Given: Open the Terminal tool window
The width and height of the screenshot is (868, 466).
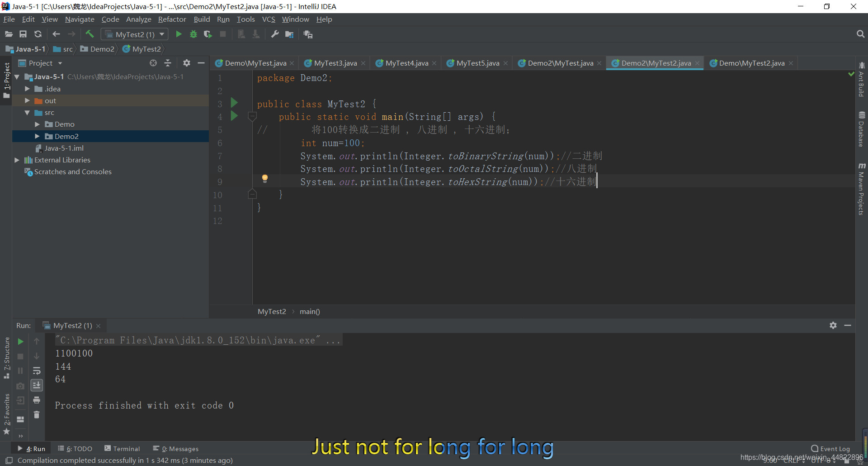Looking at the screenshot, I should click(122, 449).
